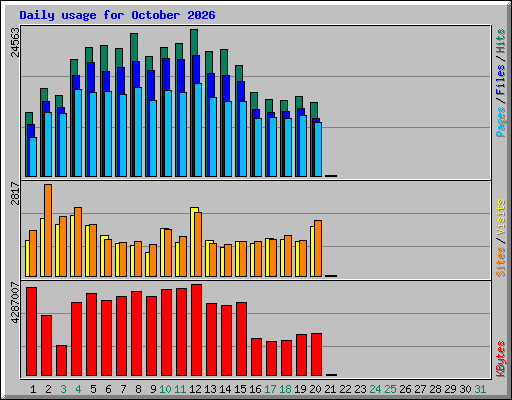This screenshot has width=512, height=400.
Task: Click the tallest red KBytes bar, day 12
Action: 196,330
